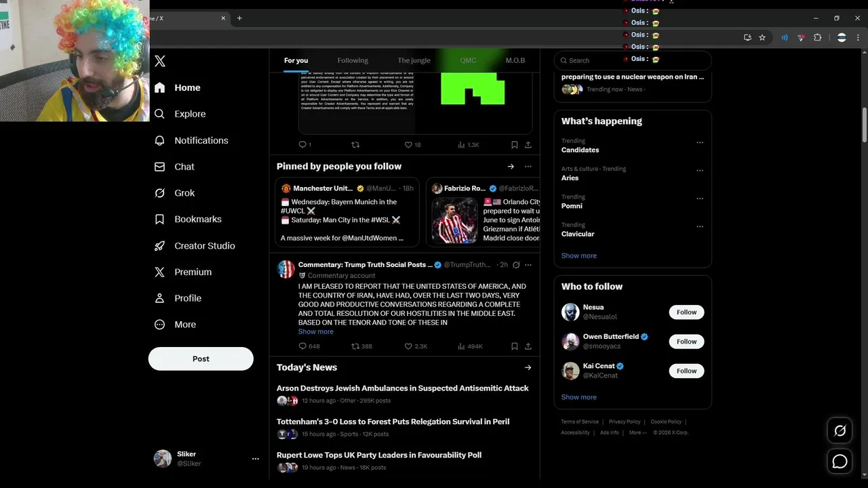
Task: Open Bookmarks in the sidebar
Action: coord(189,219)
